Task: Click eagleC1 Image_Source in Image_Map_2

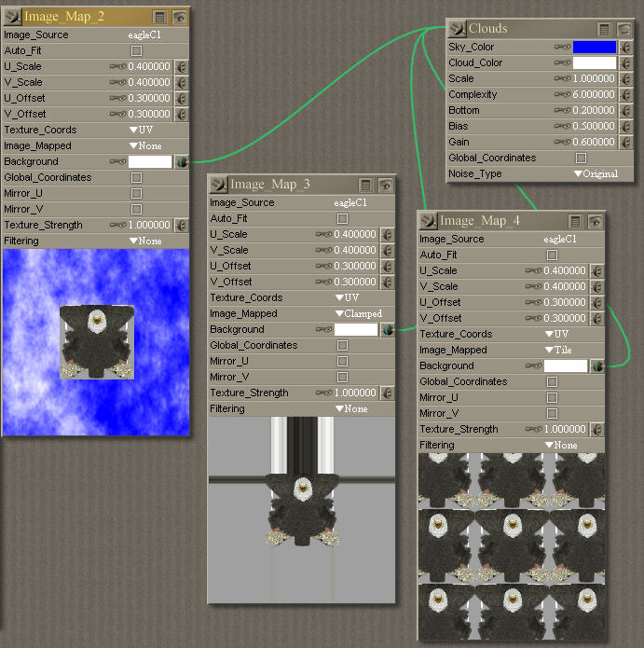Action: pyautogui.click(x=144, y=35)
